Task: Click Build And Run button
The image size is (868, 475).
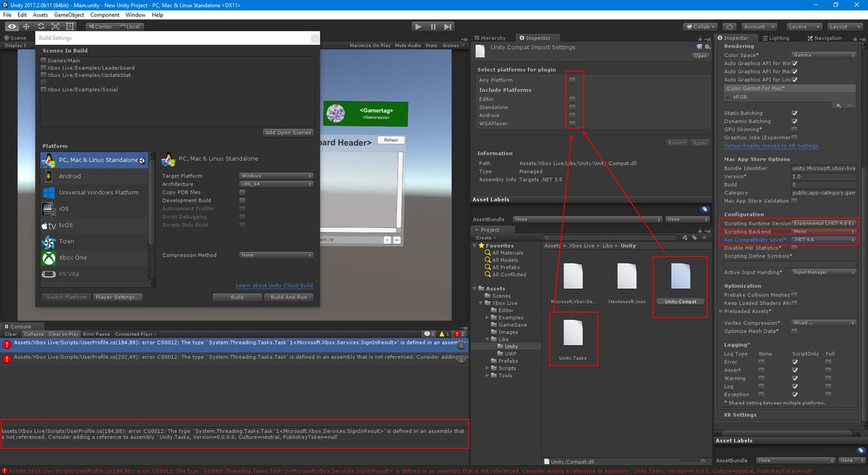Action: (289, 297)
